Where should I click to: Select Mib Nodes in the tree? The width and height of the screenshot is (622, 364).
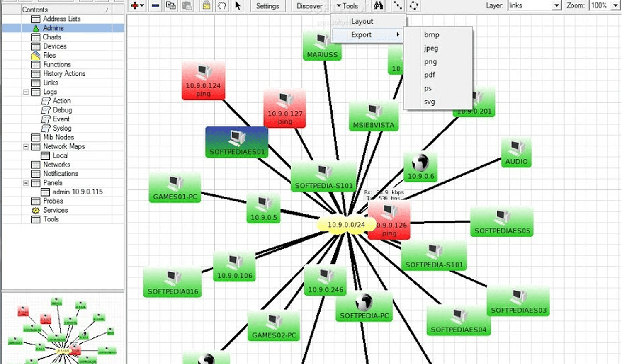click(58, 137)
